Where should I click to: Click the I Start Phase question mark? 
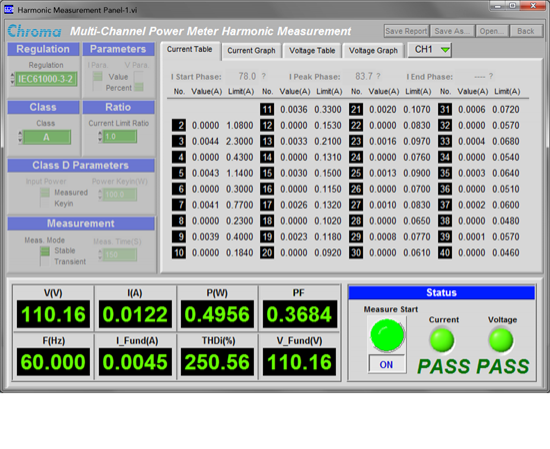263,76
